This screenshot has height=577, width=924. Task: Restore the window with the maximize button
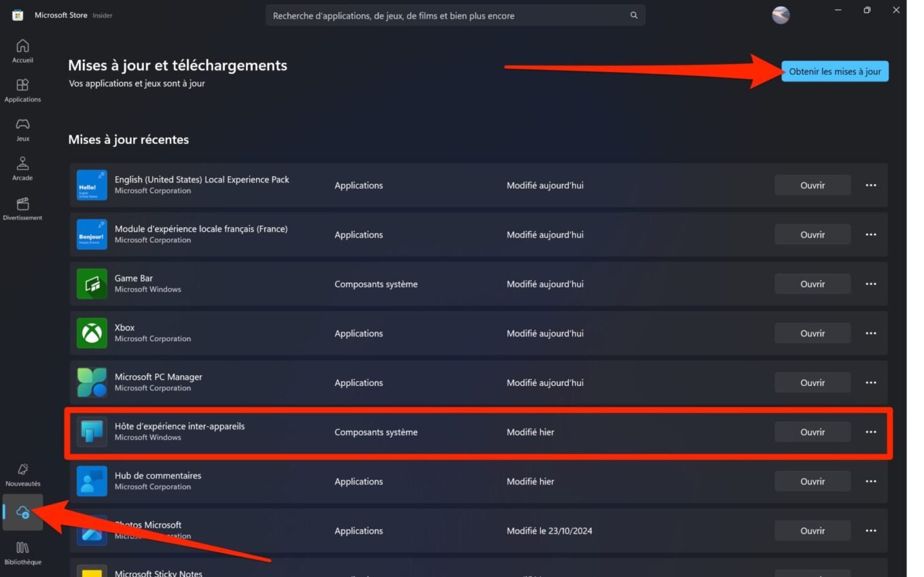[x=867, y=10]
